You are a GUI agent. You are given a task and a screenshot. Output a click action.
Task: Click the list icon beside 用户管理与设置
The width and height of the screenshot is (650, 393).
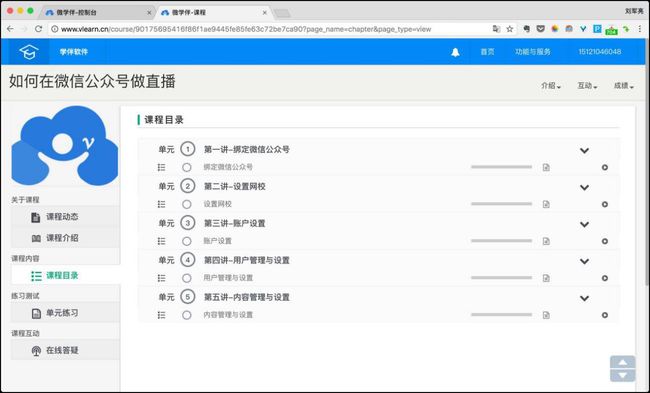(x=161, y=278)
